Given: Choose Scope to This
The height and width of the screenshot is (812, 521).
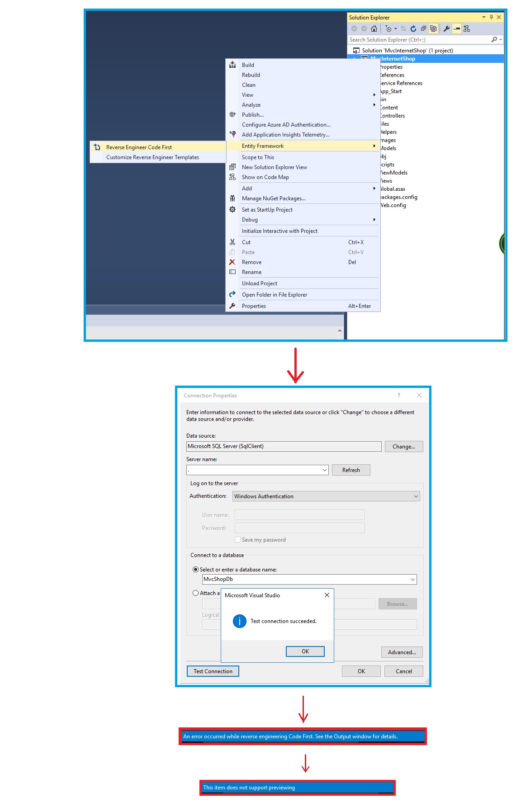Looking at the screenshot, I should 303,157.
